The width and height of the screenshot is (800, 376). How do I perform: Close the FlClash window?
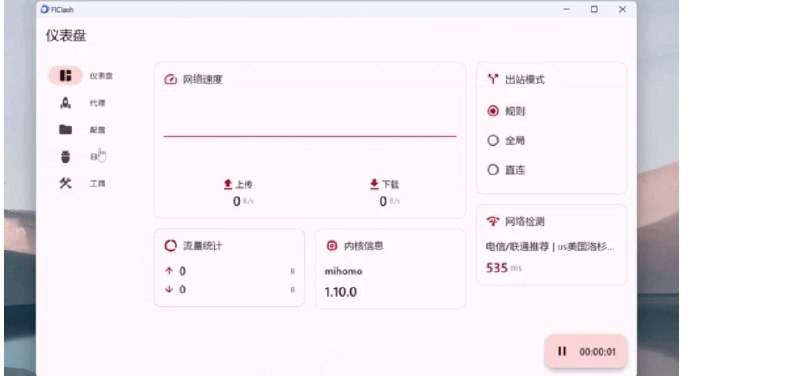pyautogui.click(x=622, y=9)
